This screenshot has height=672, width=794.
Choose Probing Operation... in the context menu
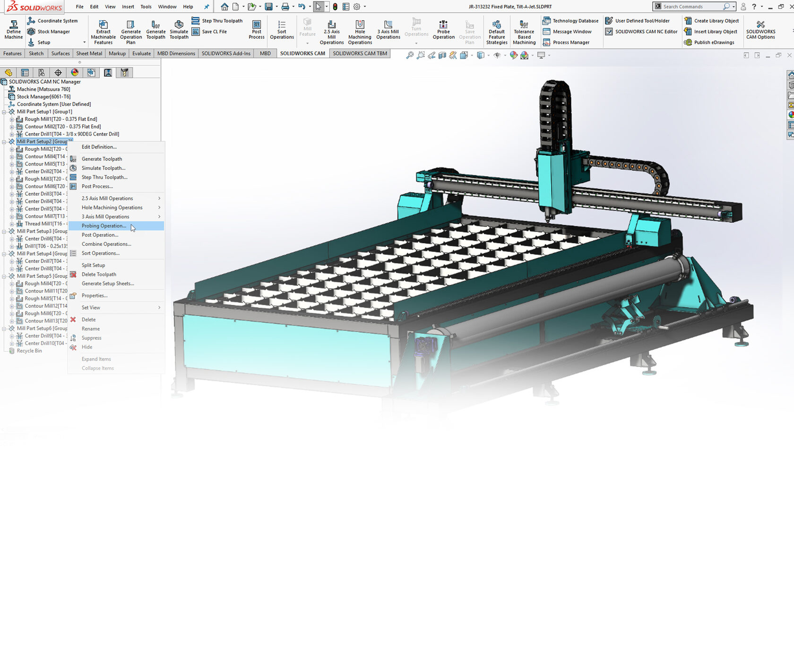point(116,226)
